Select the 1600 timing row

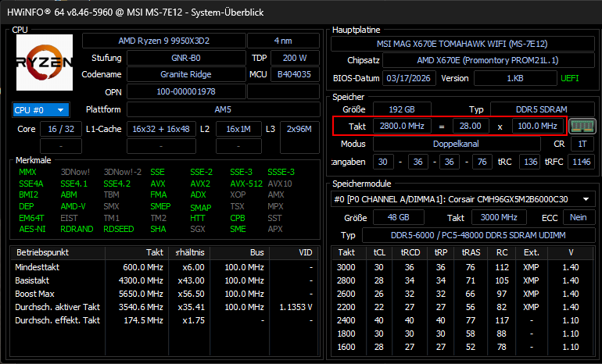(463, 347)
